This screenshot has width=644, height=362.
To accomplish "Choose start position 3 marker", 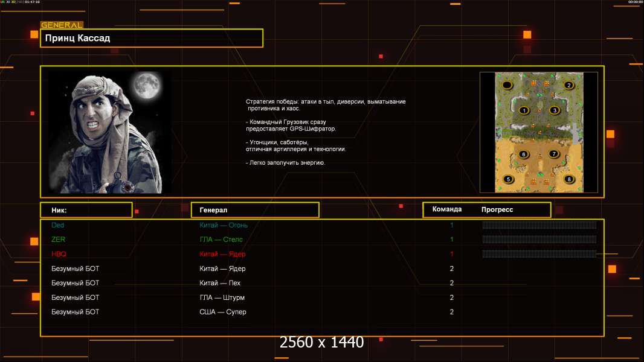I will click(555, 110).
